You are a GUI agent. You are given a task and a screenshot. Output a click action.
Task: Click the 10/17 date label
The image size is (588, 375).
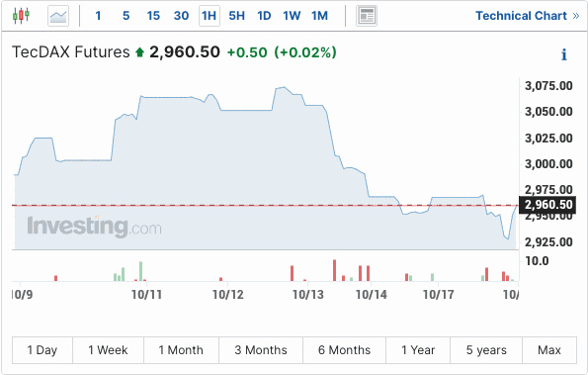point(439,295)
